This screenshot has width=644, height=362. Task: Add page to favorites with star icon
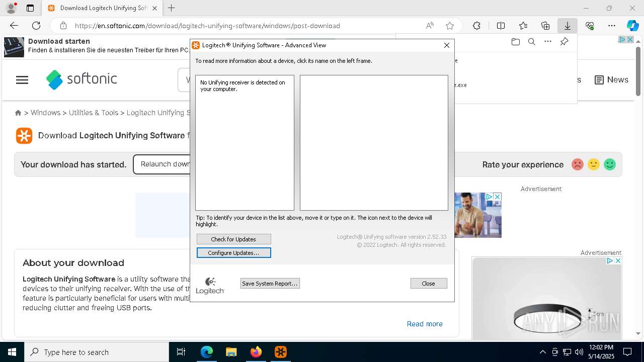click(450, 26)
